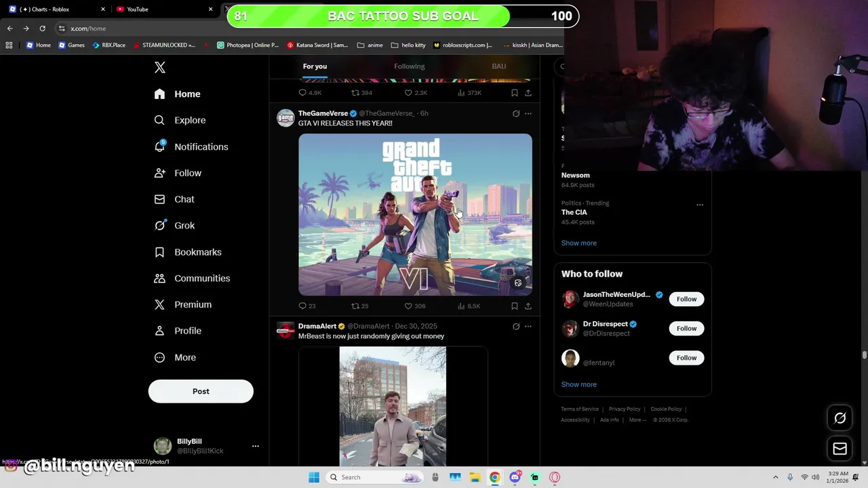Click the X logo in sidebar
Viewport: 868px width, 488px height.
tap(160, 67)
